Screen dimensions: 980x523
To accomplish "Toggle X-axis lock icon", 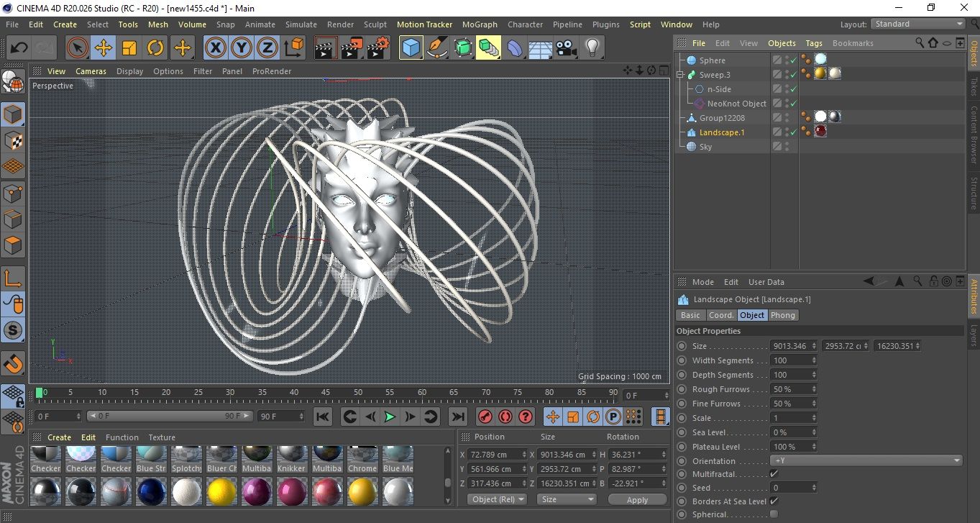I will [214, 48].
